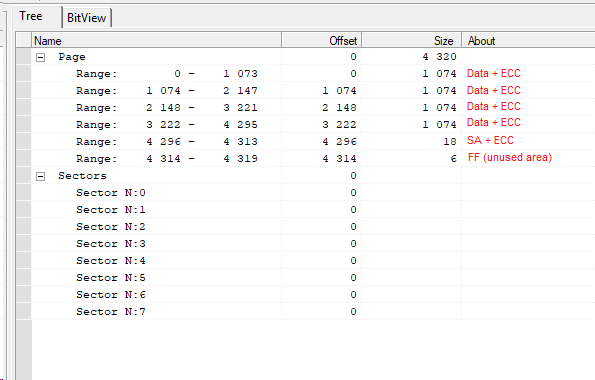595x380 pixels.
Task: Click the About column header
Action: tap(528, 40)
